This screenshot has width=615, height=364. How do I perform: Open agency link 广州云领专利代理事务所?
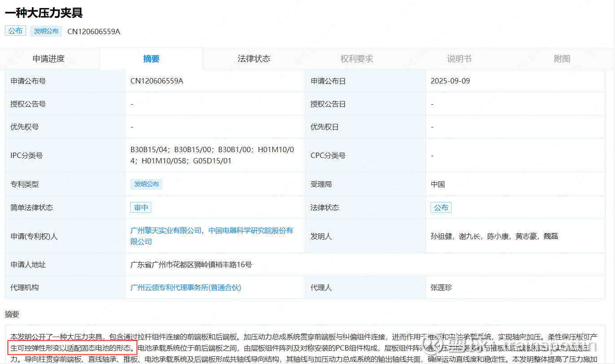click(x=185, y=287)
